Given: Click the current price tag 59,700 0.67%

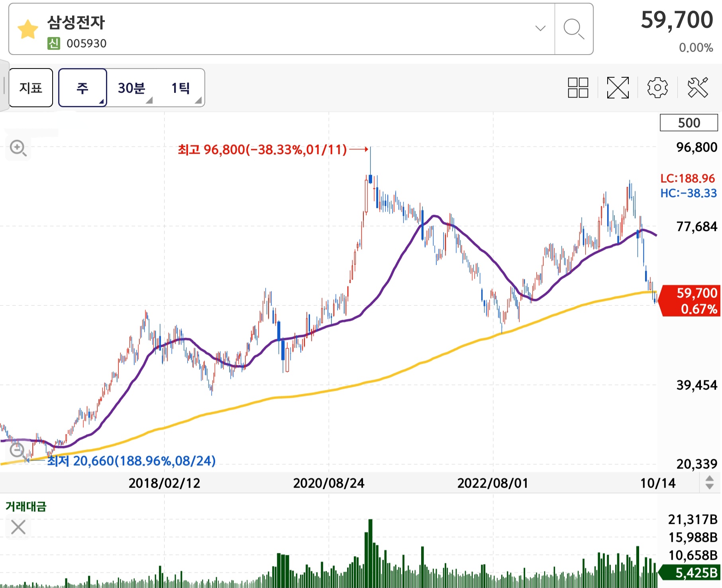Looking at the screenshot, I should pyautogui.click(x=690, y=301).
